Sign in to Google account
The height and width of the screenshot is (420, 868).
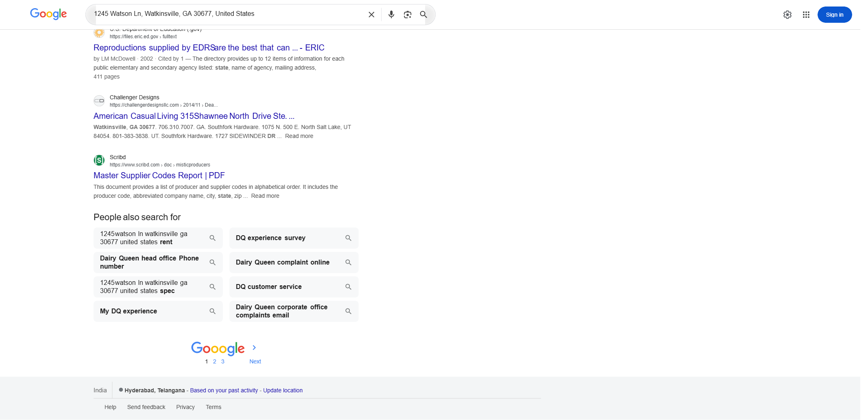(x=835, y=15)
